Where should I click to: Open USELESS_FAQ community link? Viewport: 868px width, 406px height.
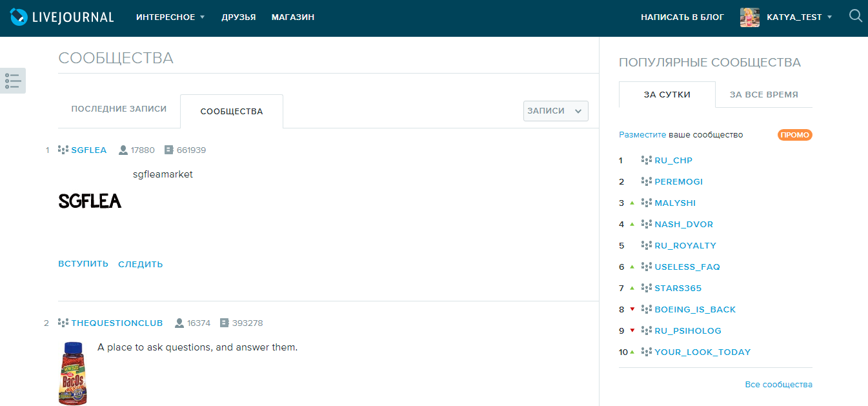pos(687,267)
